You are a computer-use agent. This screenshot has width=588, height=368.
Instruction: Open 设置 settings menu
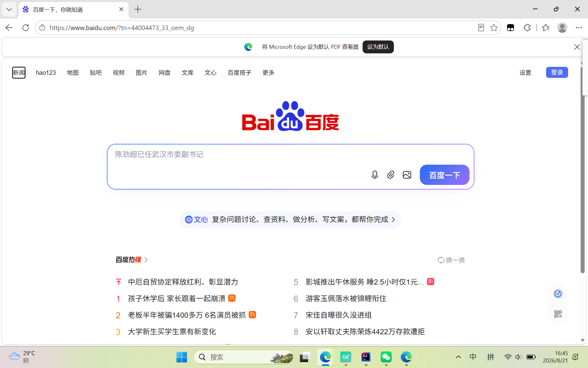pos(525,73)
